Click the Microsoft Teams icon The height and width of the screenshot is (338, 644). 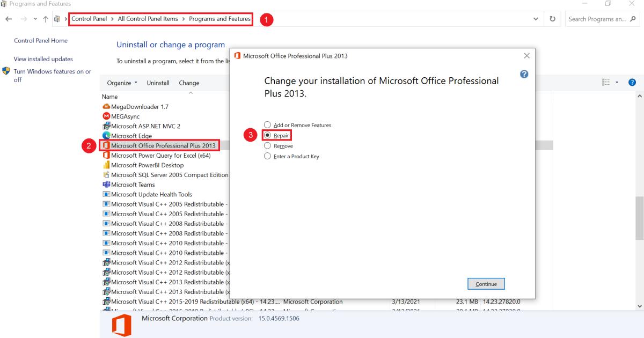click(106, 185)
